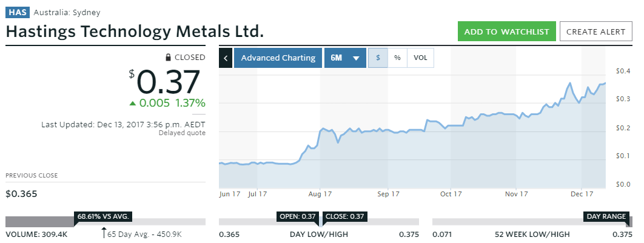Switch chart to dollar price view
The height and width of the screenshot is (243, 644).
tap(378, 58)
